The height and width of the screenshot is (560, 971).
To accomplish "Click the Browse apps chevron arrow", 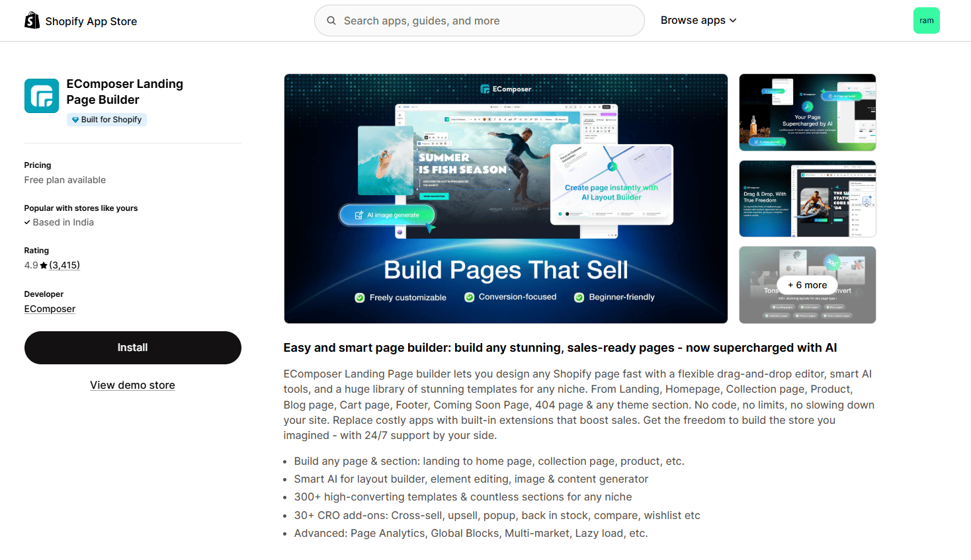I will pos(733,20).
